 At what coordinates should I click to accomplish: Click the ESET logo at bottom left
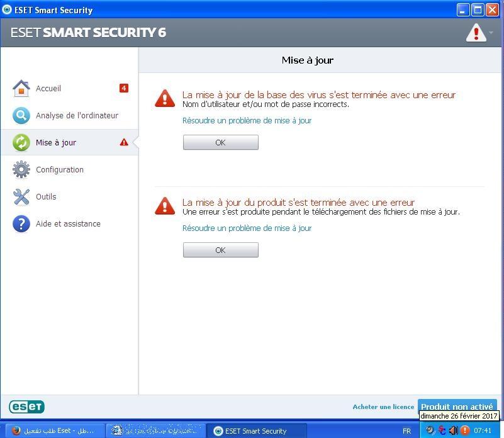[x=26, y=407]
